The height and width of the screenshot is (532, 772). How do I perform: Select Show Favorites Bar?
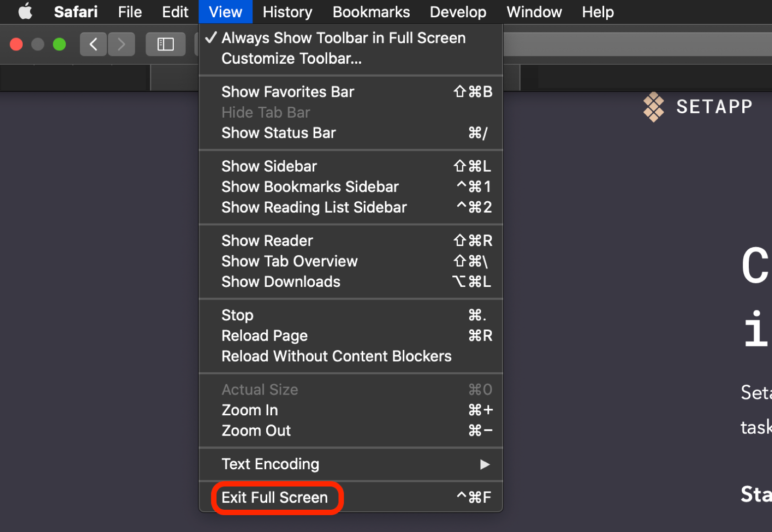pos(288,91)
